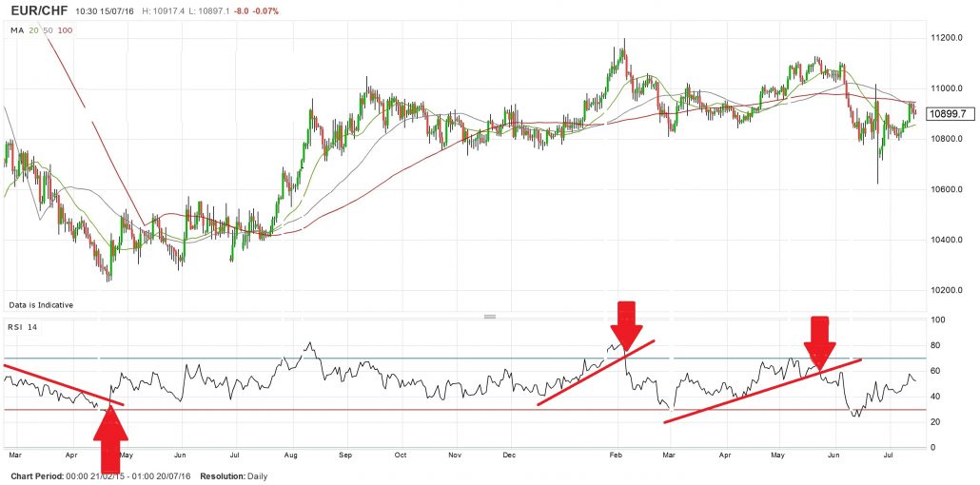Select the 10:30 15/07/16 timestamp
This screenshot has height=485, width=980.
point(107,11)
